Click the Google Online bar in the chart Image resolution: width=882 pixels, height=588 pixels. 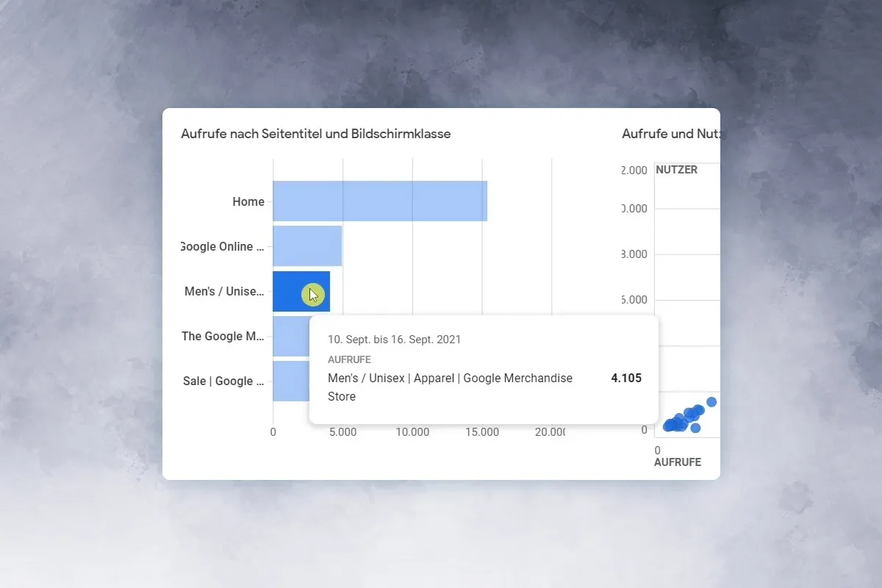coord(308,246)
